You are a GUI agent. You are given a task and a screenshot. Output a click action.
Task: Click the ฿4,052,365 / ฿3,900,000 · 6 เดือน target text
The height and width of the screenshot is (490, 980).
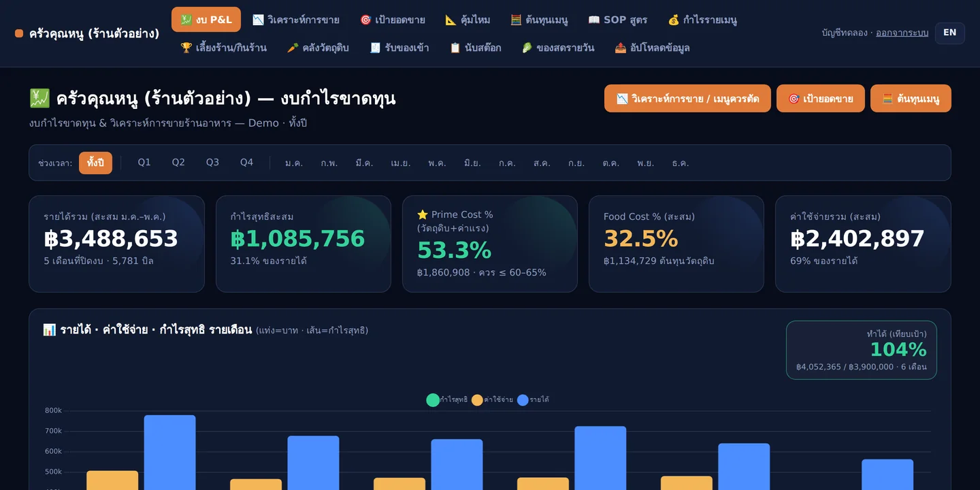(x=862, y=367)
